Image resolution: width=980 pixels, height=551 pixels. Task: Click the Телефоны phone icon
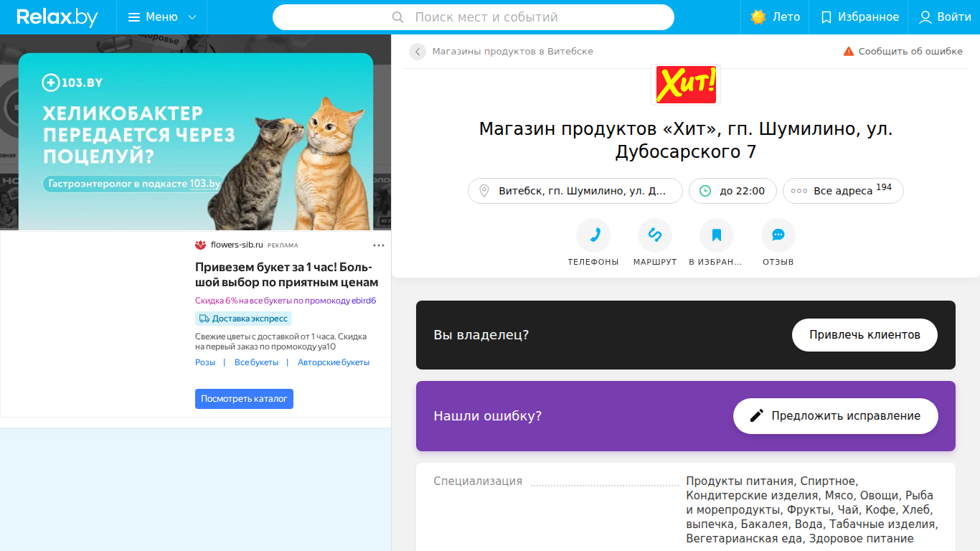pos(593,235)
